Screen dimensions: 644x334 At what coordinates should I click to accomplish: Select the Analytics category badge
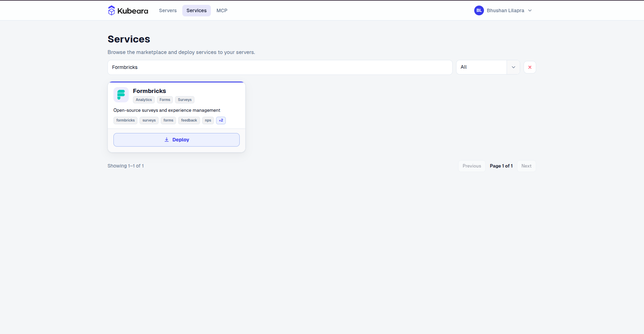(x=144, y=100)
